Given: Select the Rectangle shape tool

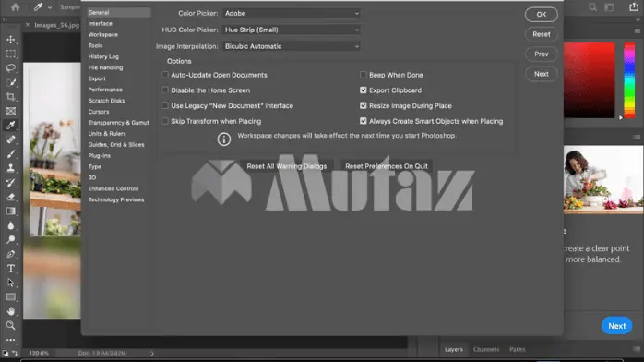Looking at the screenshot, I should [11, 297].
